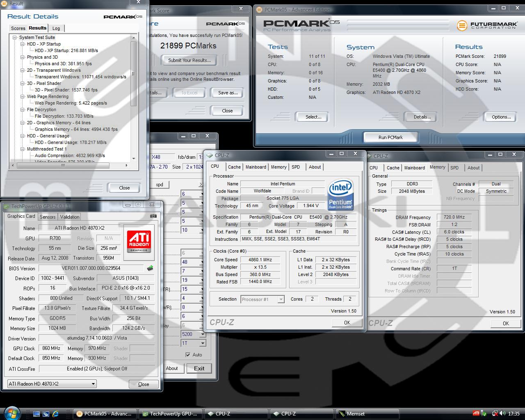
Task: Switch to TechPowerUp GPU-Z taskbar button
Action: click(x=170, y=414)
